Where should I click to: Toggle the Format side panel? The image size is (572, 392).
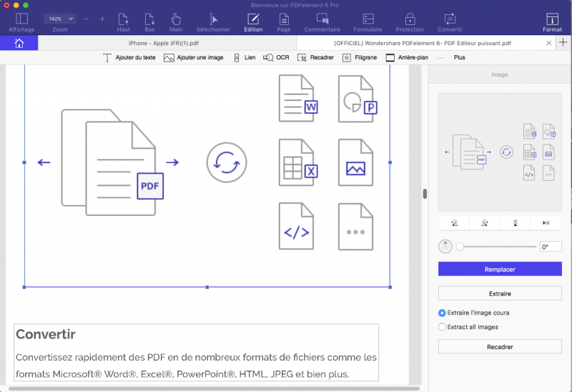pyautogui.click(x=552, y=21)
